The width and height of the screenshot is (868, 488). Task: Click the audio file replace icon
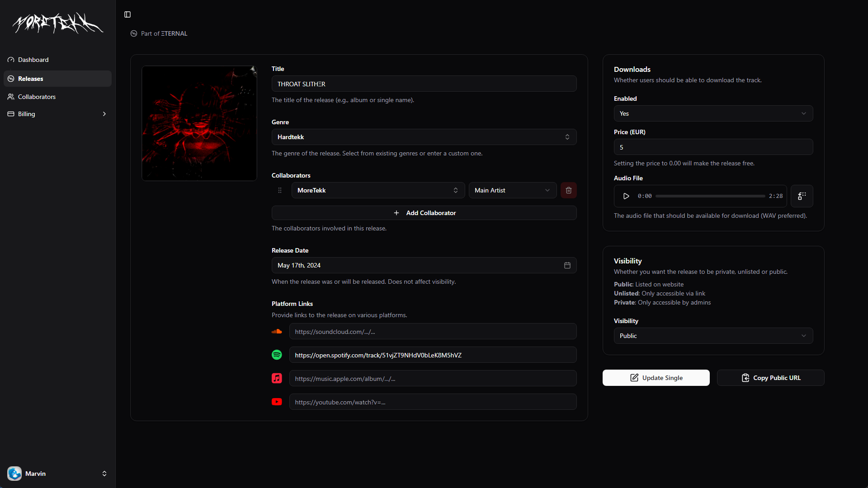pos(802,196)
